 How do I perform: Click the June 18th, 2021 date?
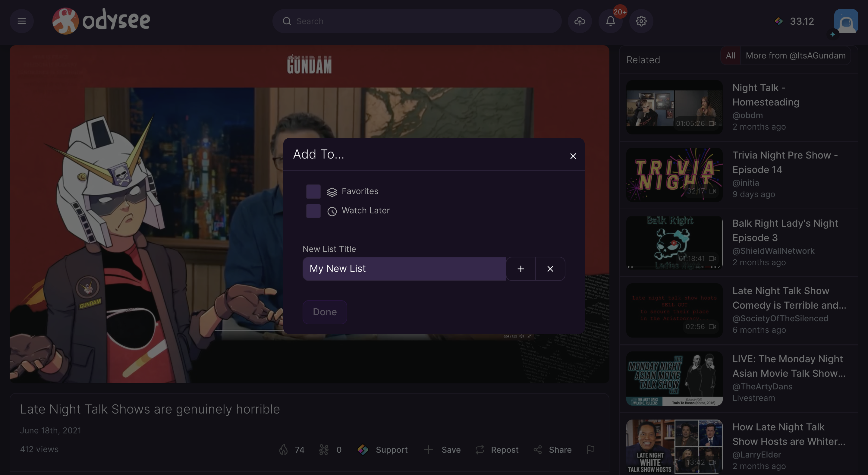tap(51, 430)
